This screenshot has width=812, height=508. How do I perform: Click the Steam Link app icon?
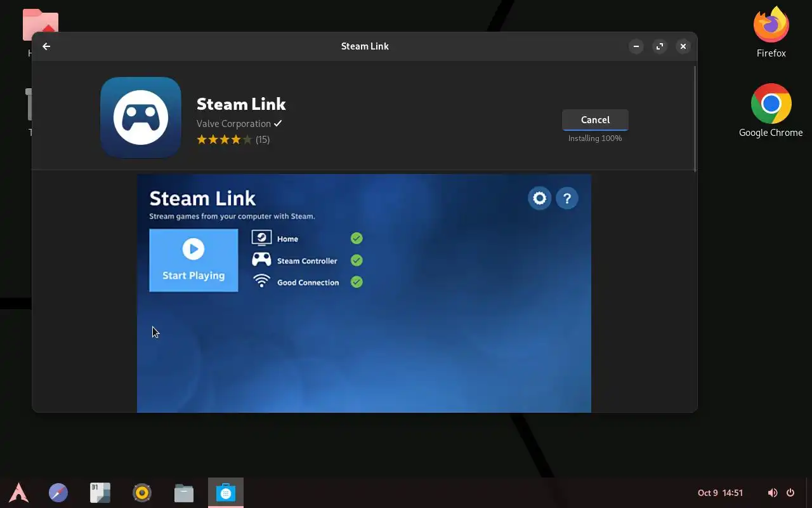tap(141, 117)
